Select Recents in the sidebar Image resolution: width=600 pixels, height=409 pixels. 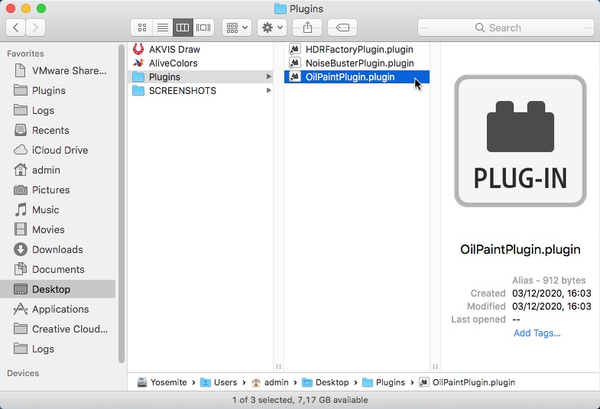(60, 130)
